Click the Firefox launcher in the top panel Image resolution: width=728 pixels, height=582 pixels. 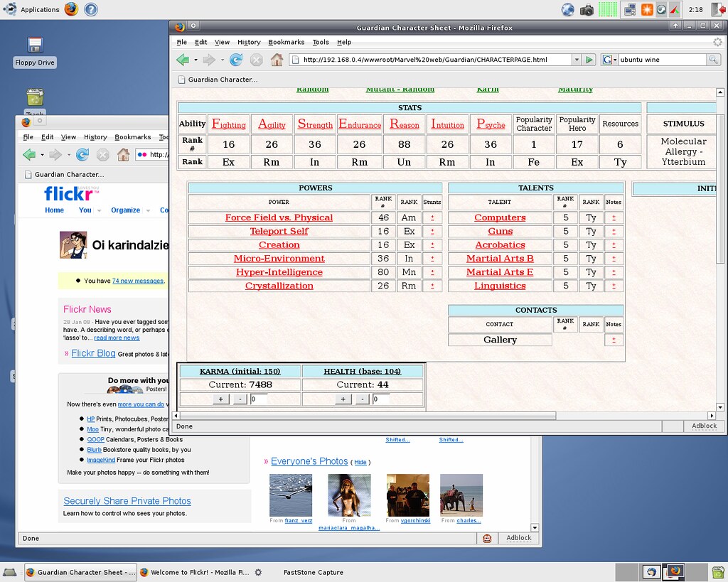click(71, 9)
